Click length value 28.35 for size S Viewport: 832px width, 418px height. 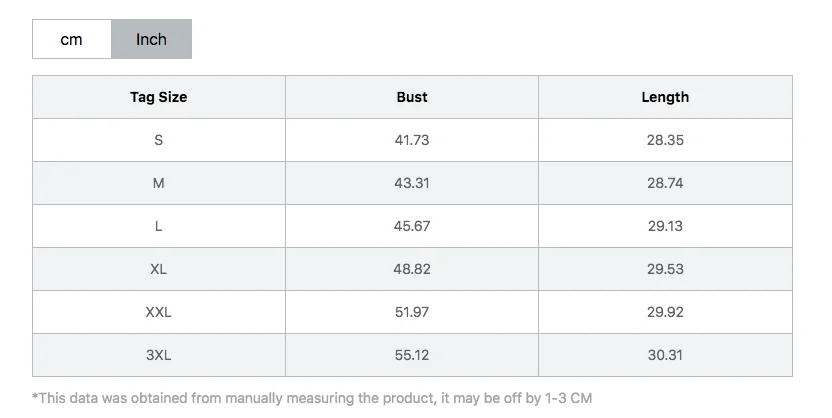coord(665,140)
